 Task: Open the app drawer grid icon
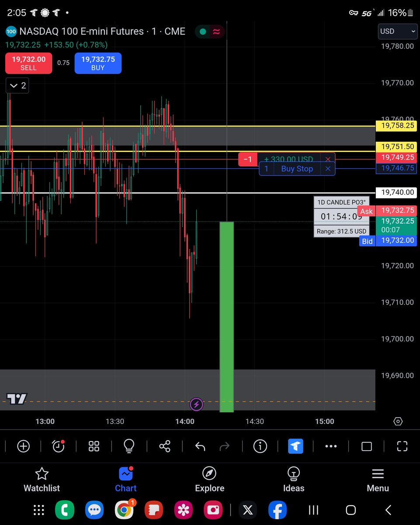[39, 510]
